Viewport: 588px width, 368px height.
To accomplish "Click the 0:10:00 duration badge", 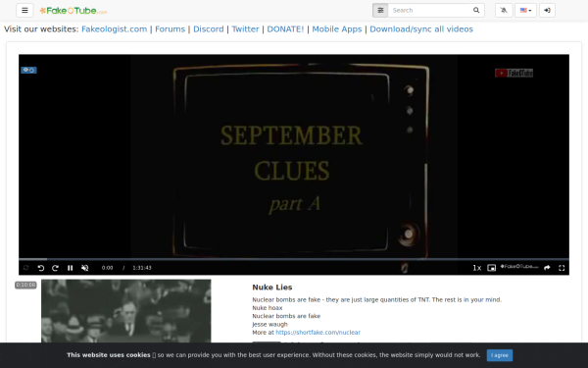I will (x=25, y=285).
